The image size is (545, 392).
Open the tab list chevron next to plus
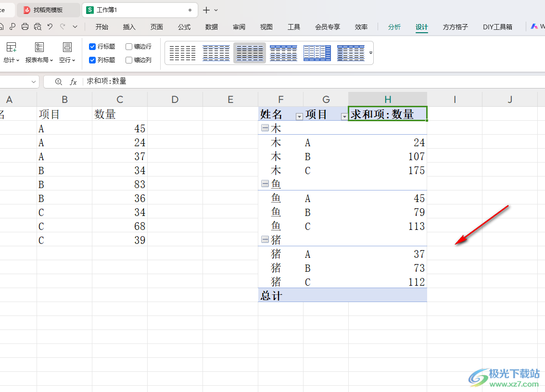(x=216, y=10)
